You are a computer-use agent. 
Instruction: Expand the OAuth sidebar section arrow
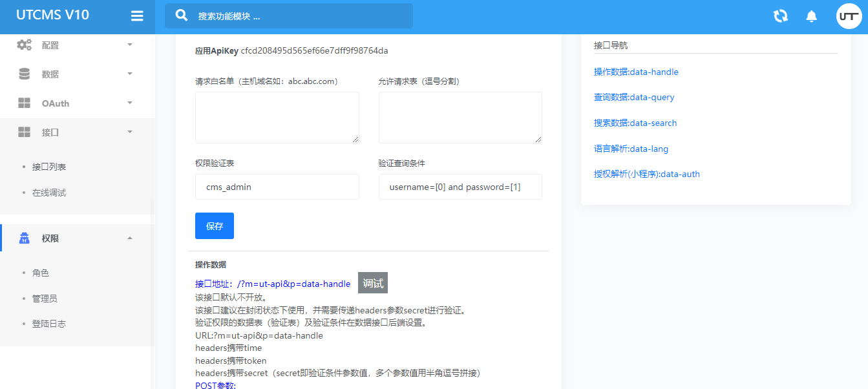pos(129,103)
